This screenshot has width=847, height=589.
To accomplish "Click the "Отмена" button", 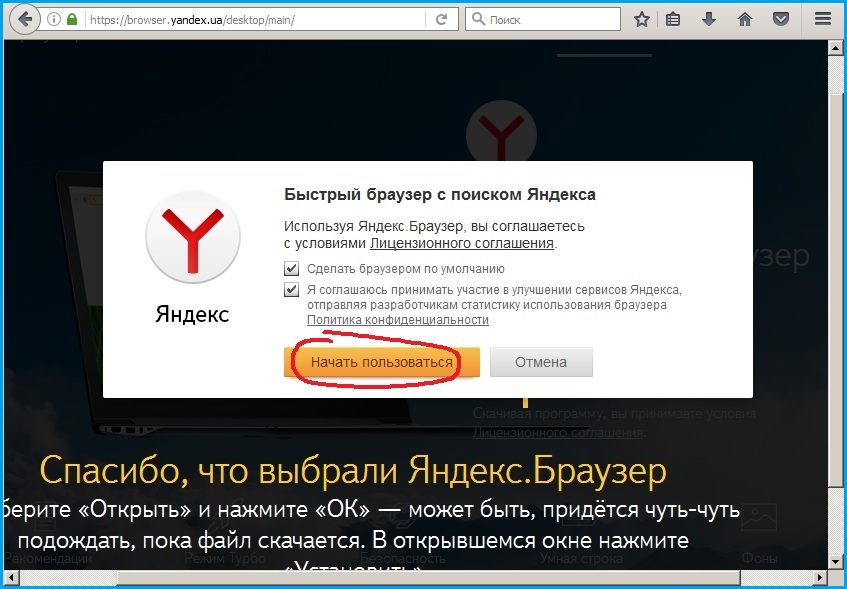I will (541, 362).
